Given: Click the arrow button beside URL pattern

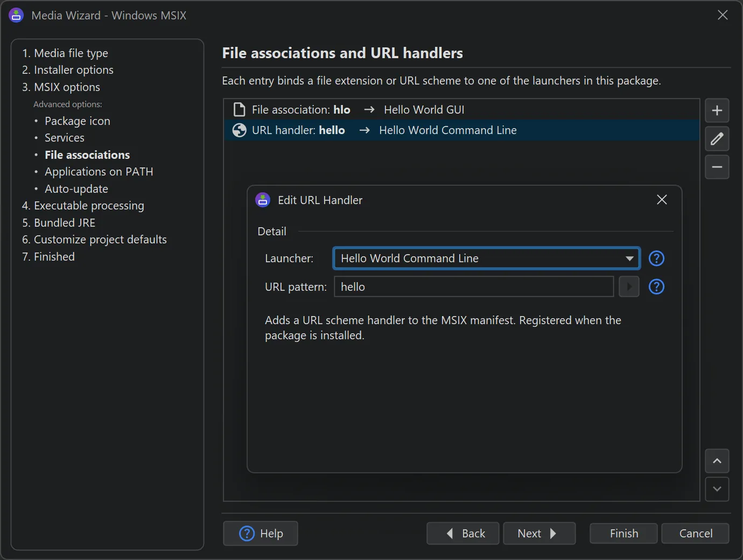Looking at the screenshot, I should click(x=629, y=286).
